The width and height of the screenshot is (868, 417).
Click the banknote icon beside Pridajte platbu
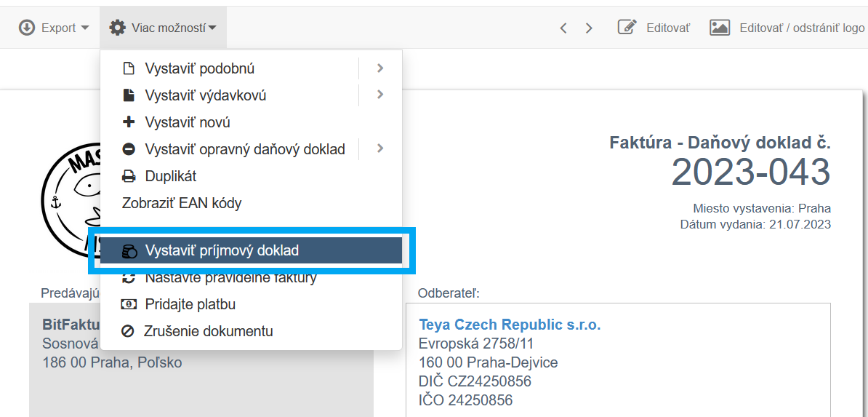[x=129, y=304]
